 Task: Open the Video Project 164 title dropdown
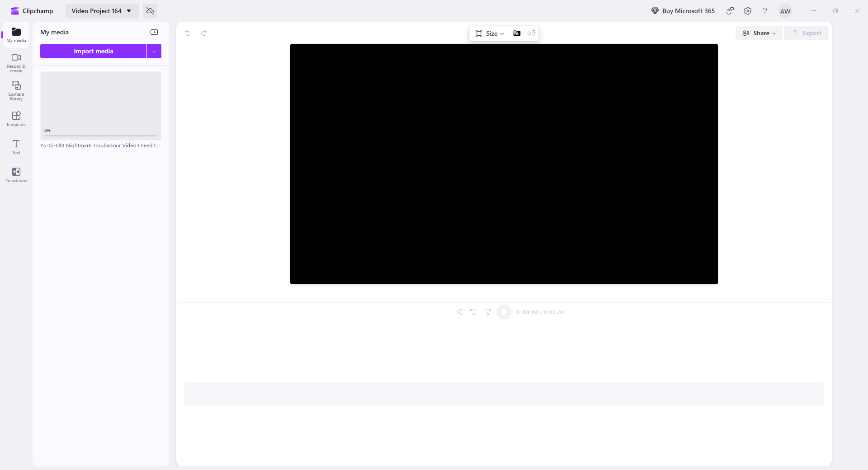pos(102,11)
